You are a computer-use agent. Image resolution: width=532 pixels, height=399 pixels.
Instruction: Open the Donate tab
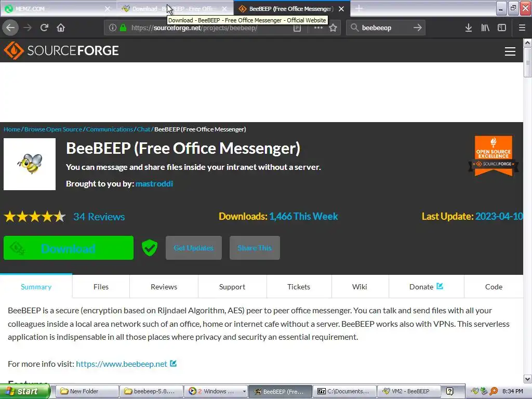click(426, 287)
